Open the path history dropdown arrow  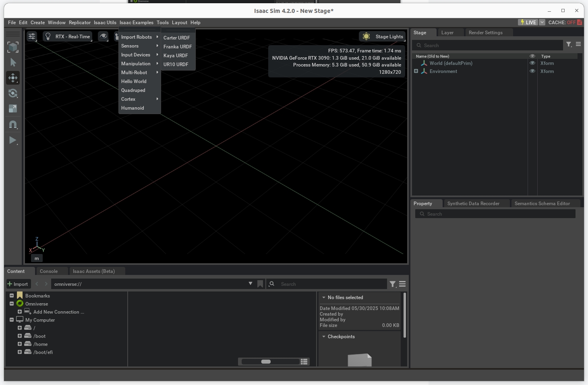pyautogui.click(x=251, y=284)
